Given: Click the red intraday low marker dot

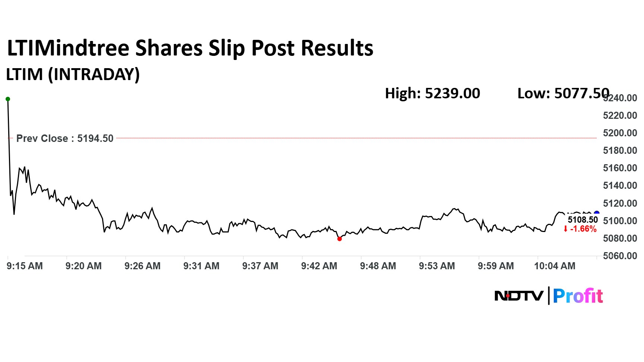Looking at the screenshot, I should click(x=340, y=239).
